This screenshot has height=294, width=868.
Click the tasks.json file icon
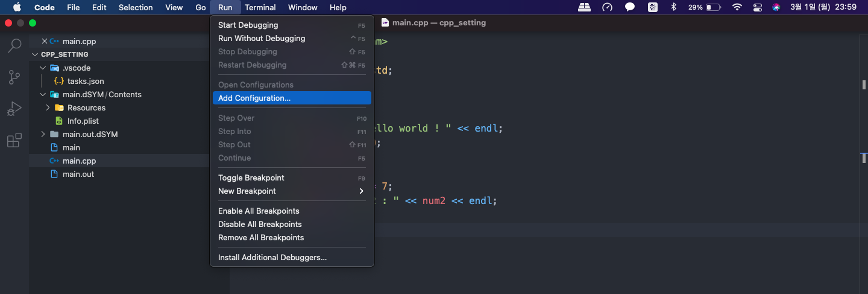[x=59, y=81]
